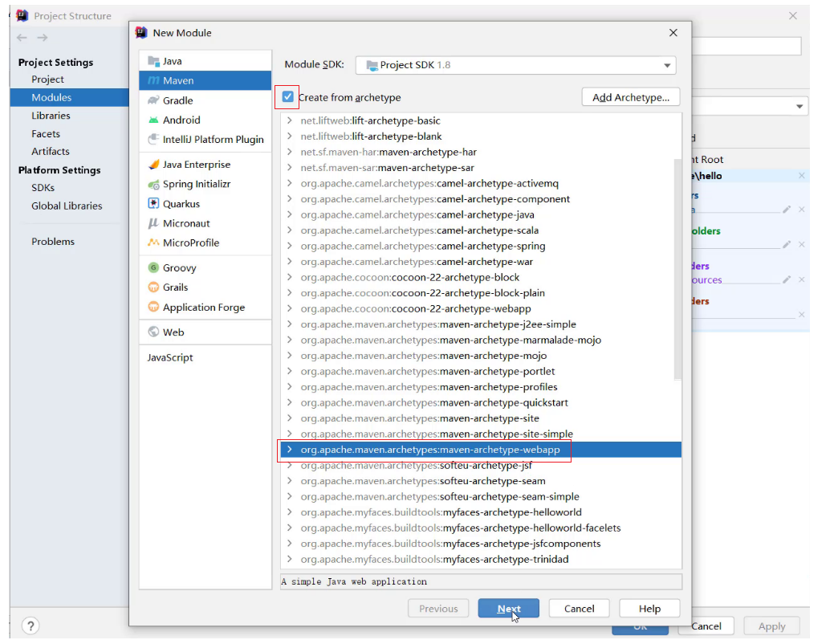Screen dimensions: 838x644
Task: Click Help button
Action: coord(649,608)
